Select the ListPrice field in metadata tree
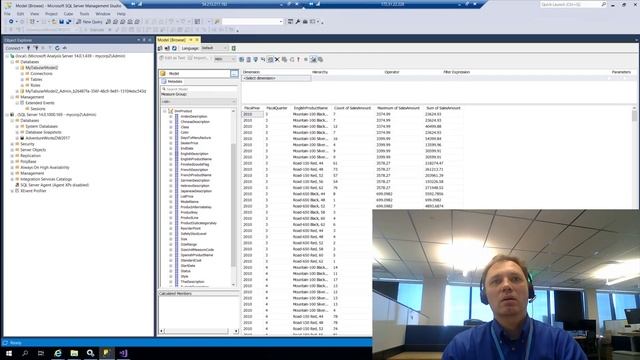 [x=187, y=196]
